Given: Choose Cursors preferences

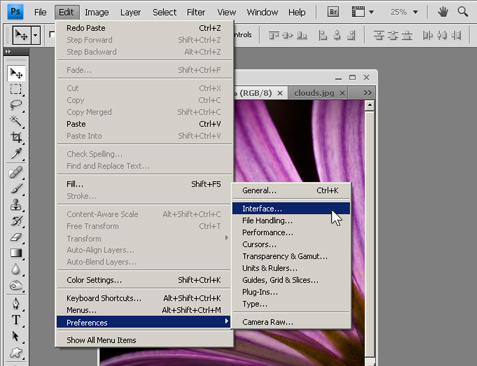Looking at the screenshot, I should tap(291, 244).
